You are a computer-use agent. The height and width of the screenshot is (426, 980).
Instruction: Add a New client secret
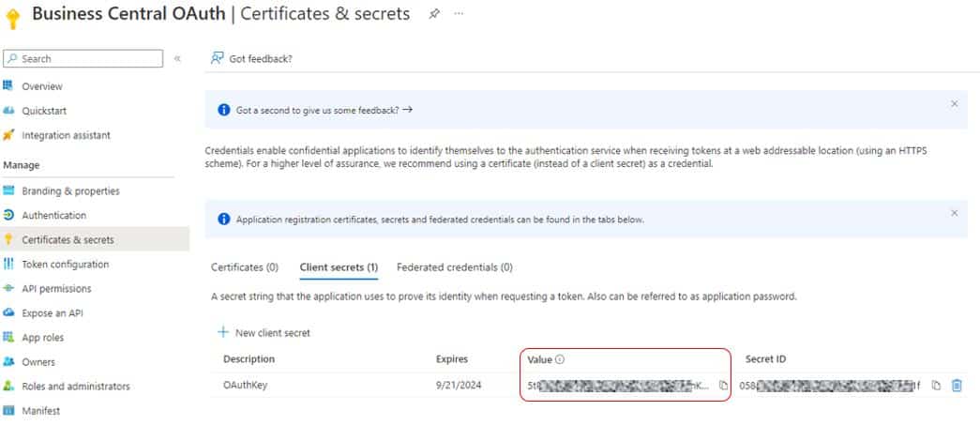(x=264, y=332)
